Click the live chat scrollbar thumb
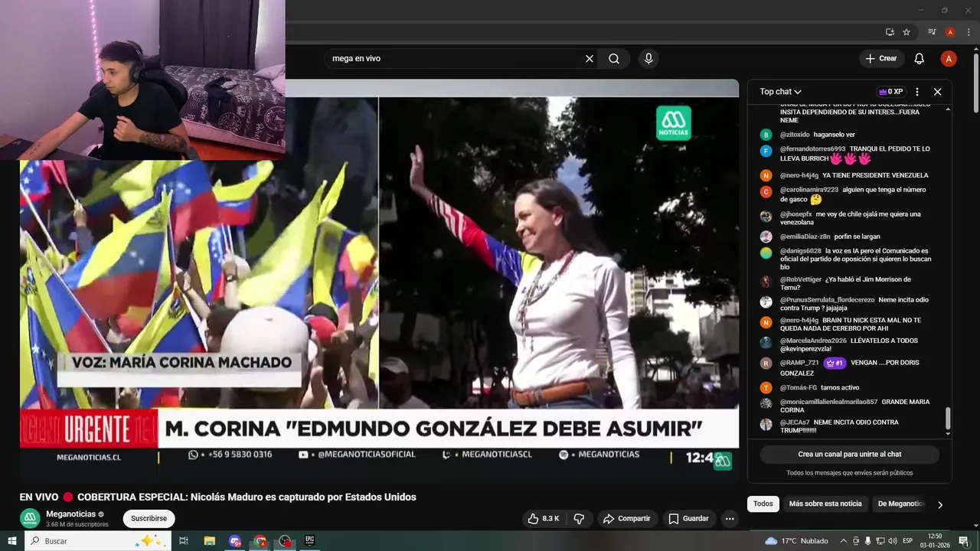The height and width of the screenshot is (551, 980). pos(948,419)
